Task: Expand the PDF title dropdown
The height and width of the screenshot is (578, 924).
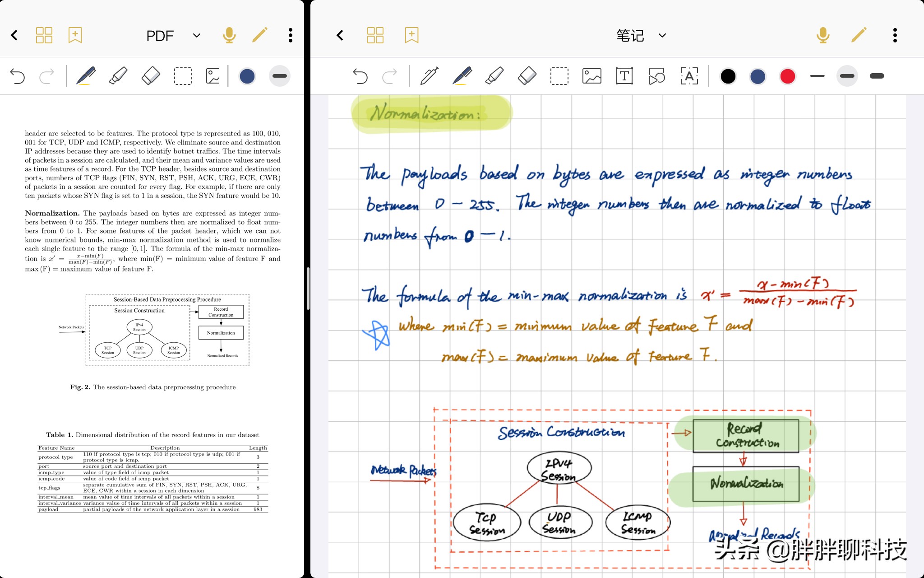Action: coord(197,35)
